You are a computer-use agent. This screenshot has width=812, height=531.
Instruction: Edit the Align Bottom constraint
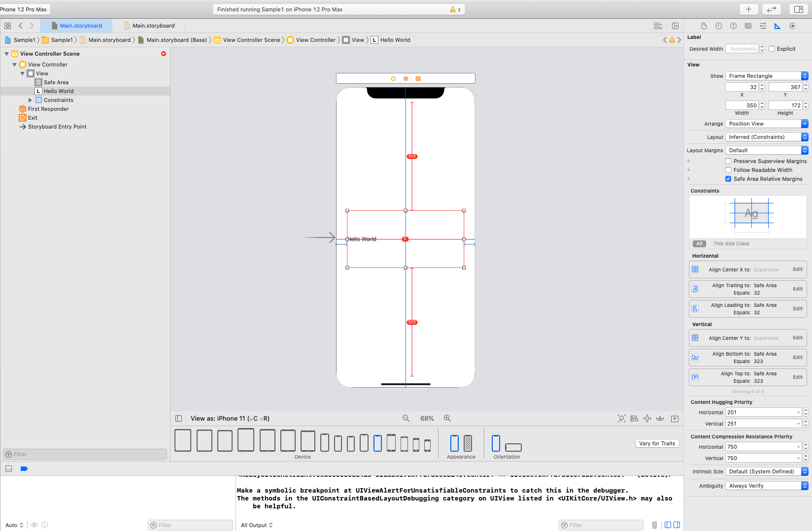(x=798, y=358)
